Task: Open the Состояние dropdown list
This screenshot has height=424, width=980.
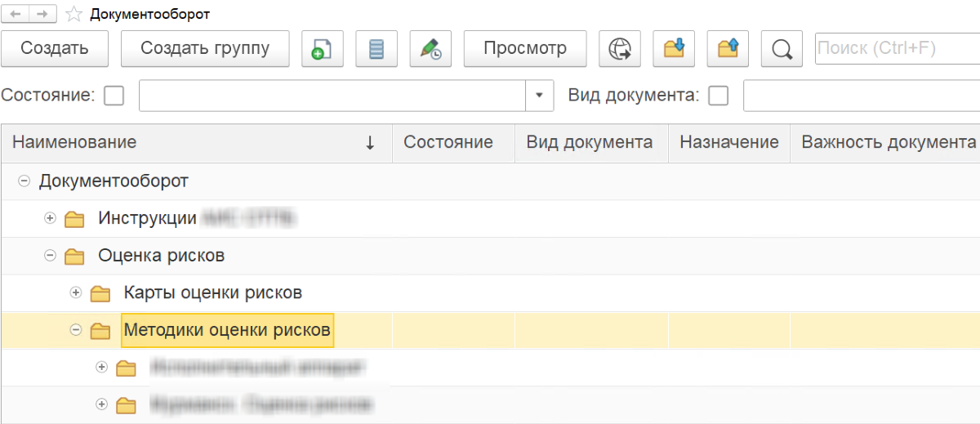Action: point(539,96)
